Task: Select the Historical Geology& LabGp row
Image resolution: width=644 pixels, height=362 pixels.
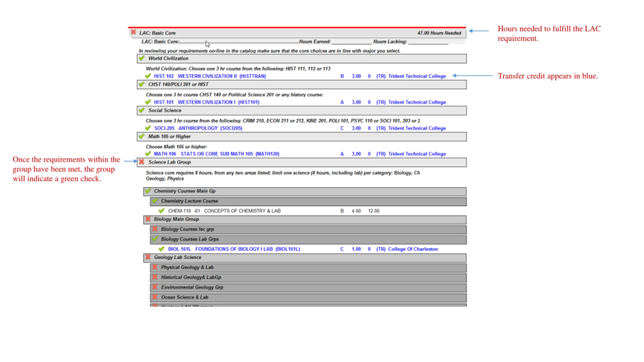Action: pos(308,278)
